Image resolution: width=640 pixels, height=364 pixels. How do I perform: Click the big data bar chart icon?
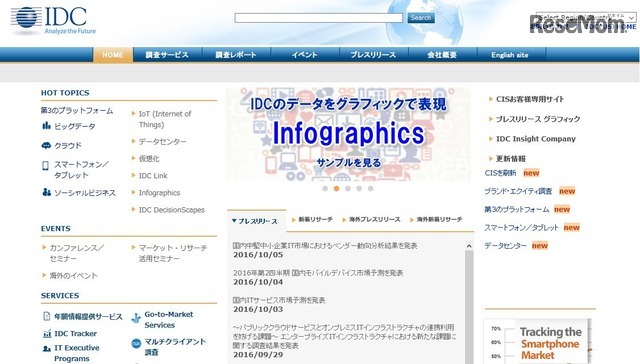[47, 126]
